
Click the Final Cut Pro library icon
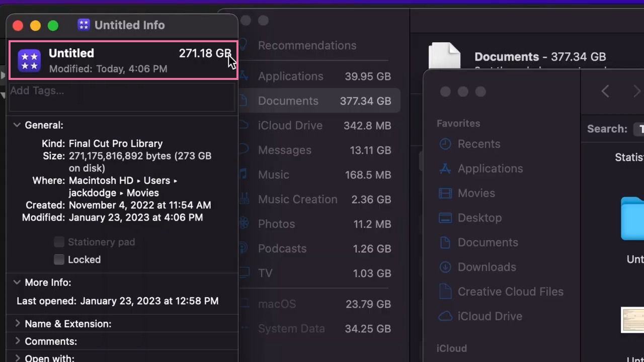tap(29, 61)
